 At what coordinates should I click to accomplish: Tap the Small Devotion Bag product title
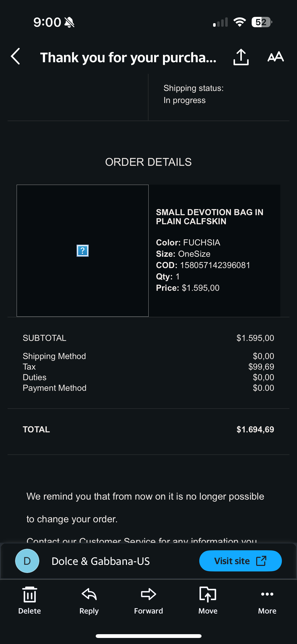click(210, 217)
